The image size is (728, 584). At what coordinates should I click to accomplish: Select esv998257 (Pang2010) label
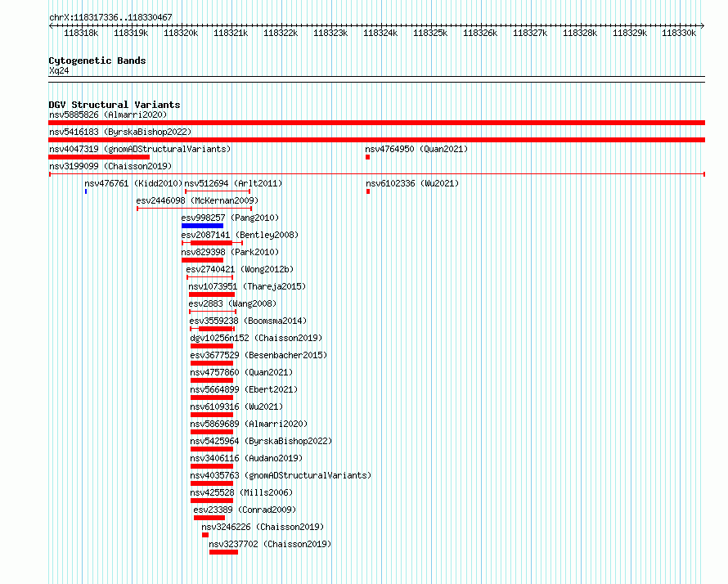pos(230,218)
